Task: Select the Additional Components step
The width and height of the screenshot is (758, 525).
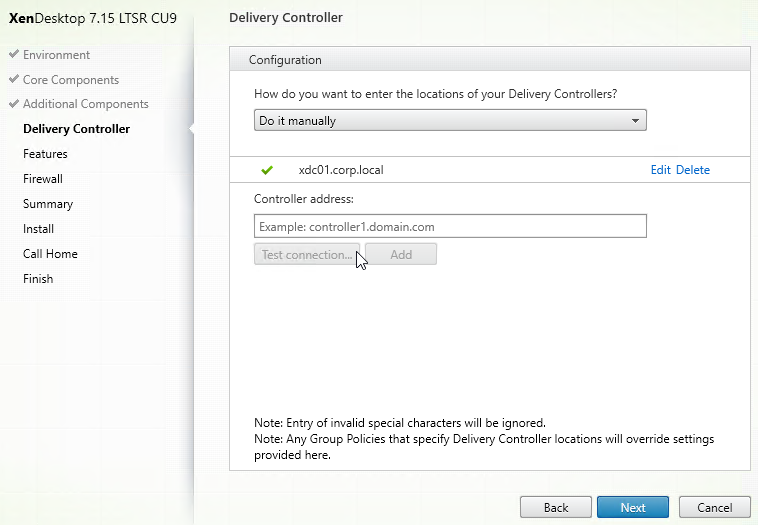Action: [86, 104]
